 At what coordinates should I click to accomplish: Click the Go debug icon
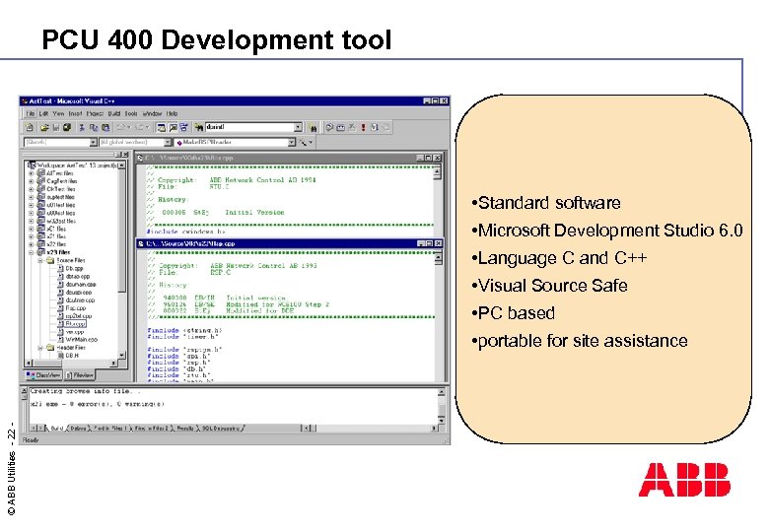pyautogui.click(x=375, y=128)
